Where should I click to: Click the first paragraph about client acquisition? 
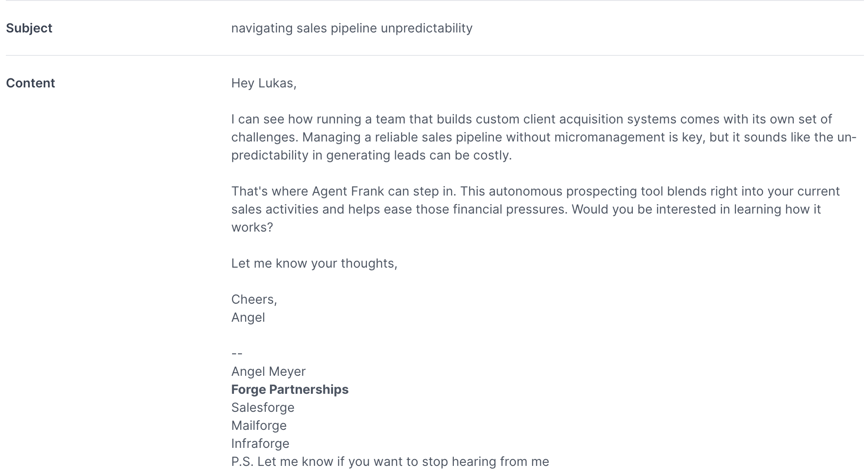pyautogui.click(x=544, y=137)
